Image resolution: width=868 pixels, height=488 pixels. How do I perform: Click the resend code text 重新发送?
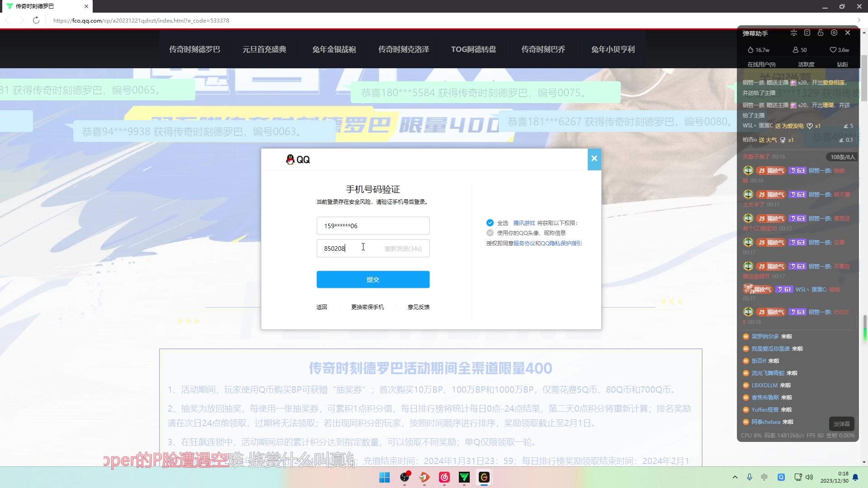pyautogui.click(x=403, y=249)
